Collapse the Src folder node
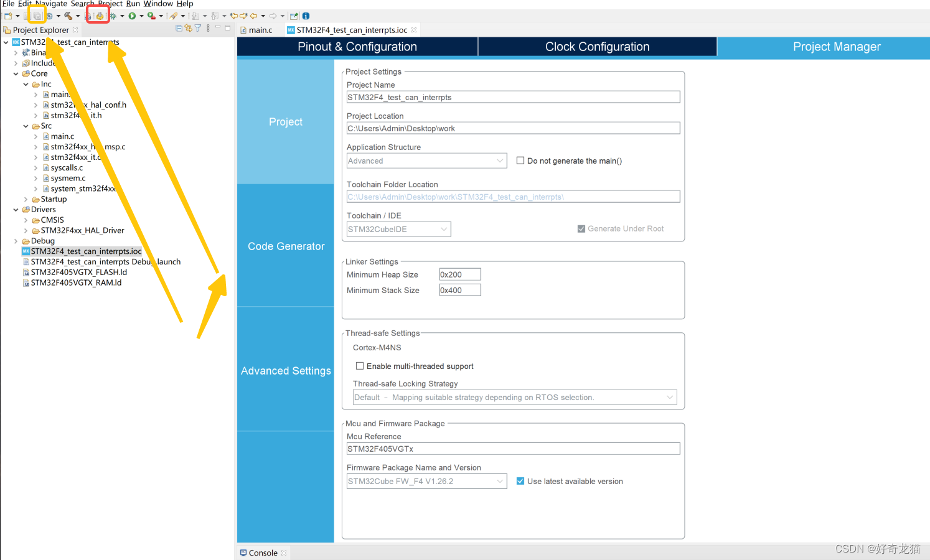This screenshot has height=560, width=930. click(x=26, y=126)
